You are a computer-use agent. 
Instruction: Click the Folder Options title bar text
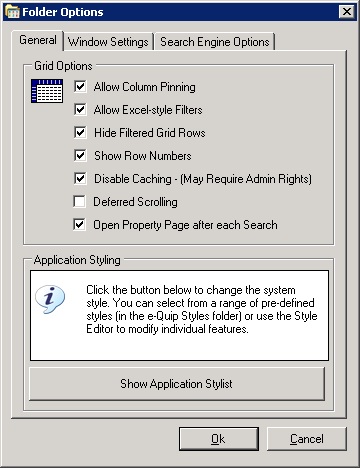(63, 12)
